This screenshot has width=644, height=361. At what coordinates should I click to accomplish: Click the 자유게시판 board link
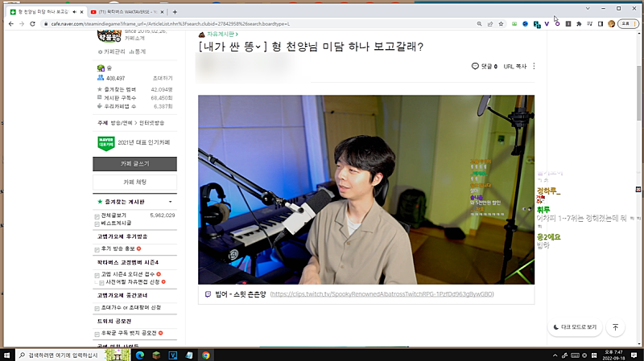pyautogui.click(x=222, y=34)
